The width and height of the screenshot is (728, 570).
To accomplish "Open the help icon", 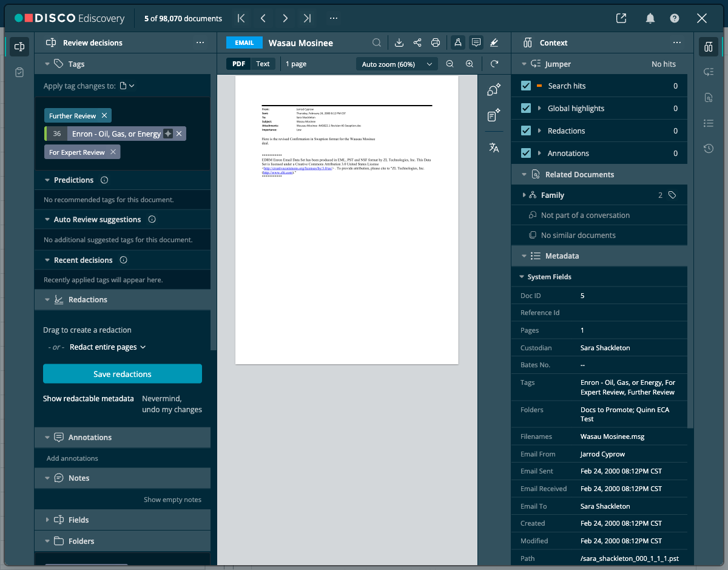I will coord(675,18).
